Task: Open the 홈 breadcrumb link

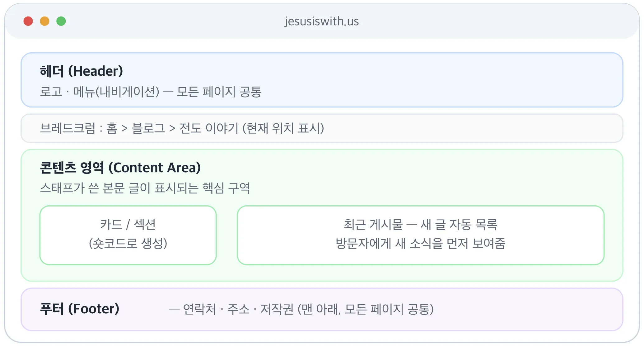Action: [112, 128]
